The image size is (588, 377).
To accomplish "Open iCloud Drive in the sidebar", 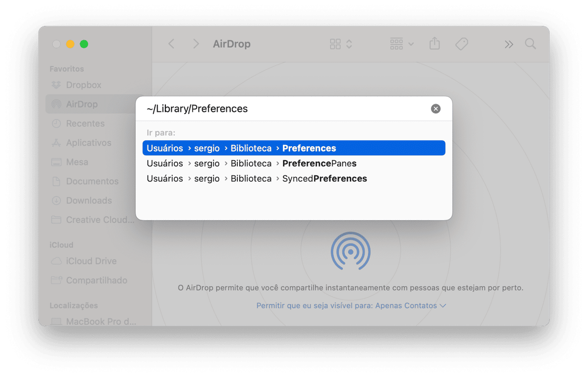I will tap(84, 261).
